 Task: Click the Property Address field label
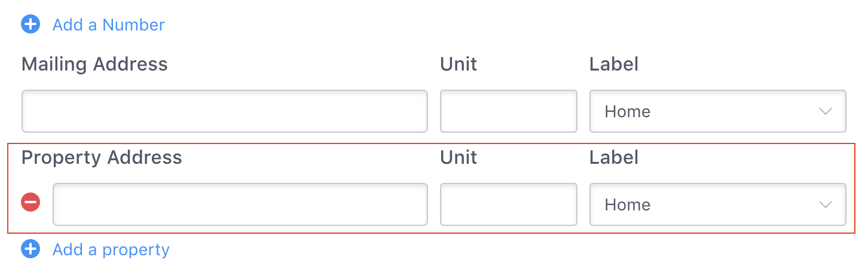pyautogui.click(x=102, y=158)
